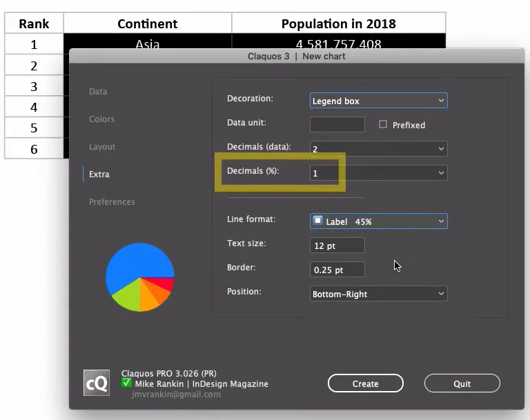The width and height of the screenshot is (530, 420).
Task: Click the line format square icon before Label
Action: pos(317,221)
